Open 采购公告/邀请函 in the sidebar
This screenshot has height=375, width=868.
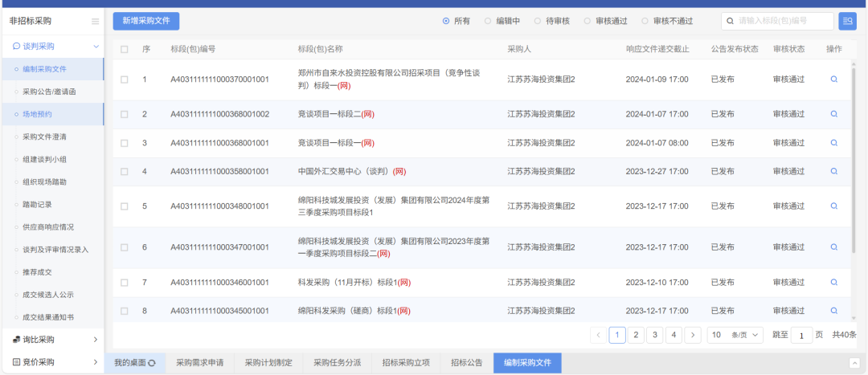click(x=49, y=92)
